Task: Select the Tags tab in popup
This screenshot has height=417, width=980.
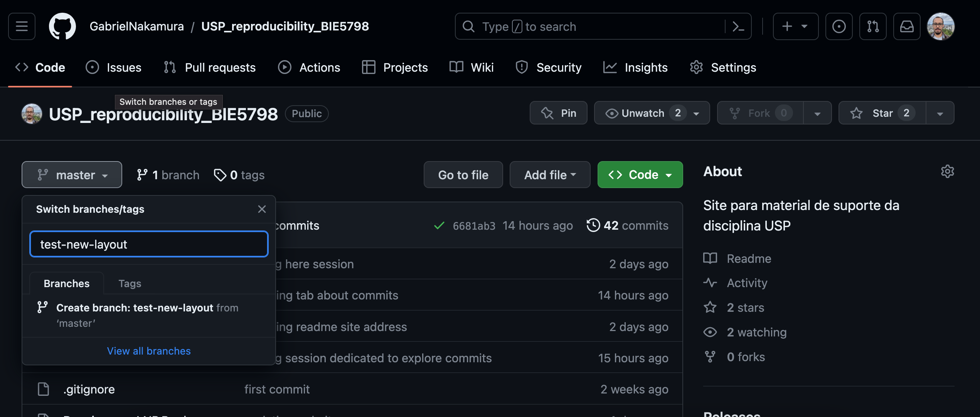Action: click(x=130, y=283)
